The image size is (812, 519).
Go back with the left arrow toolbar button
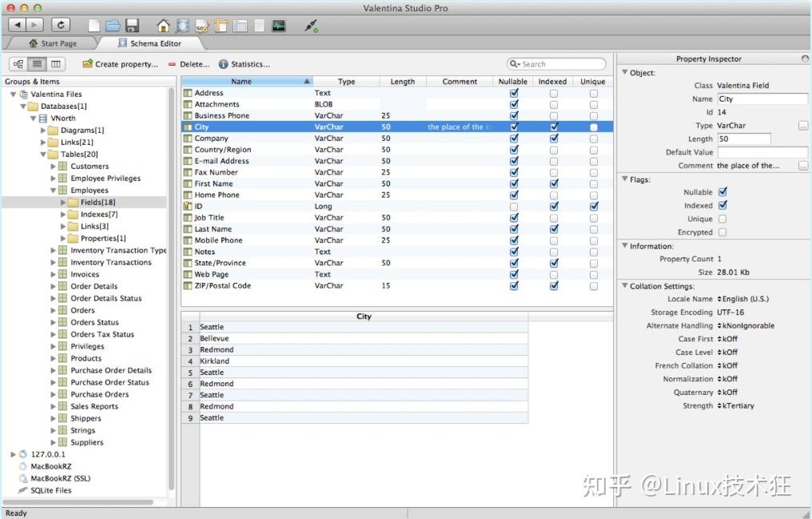click(x=17, y=25)
